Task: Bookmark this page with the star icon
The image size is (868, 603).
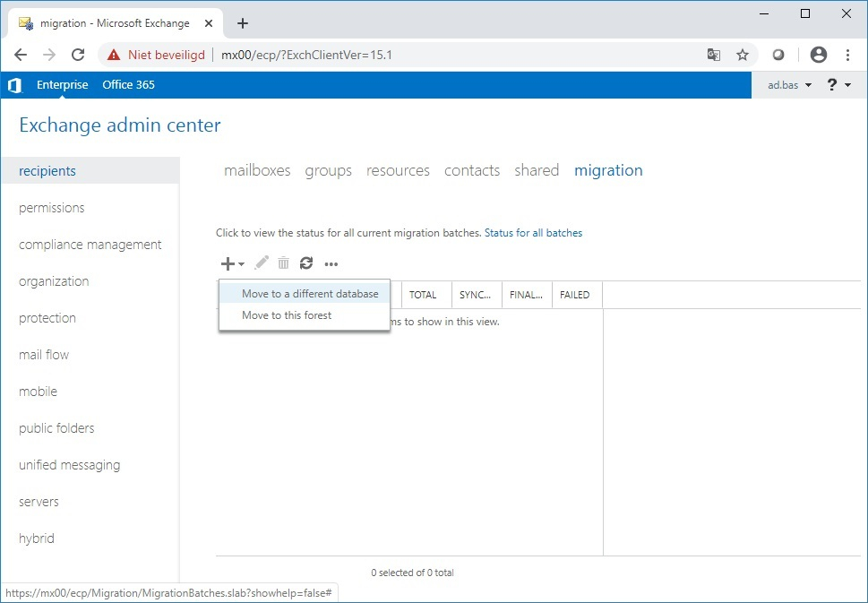Action: coord(743,55)
